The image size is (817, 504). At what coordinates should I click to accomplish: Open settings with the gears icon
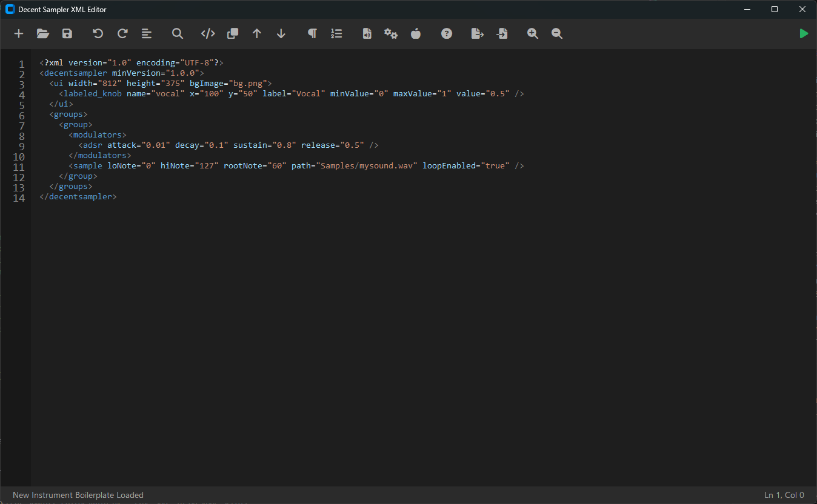[x=391, y=34]
